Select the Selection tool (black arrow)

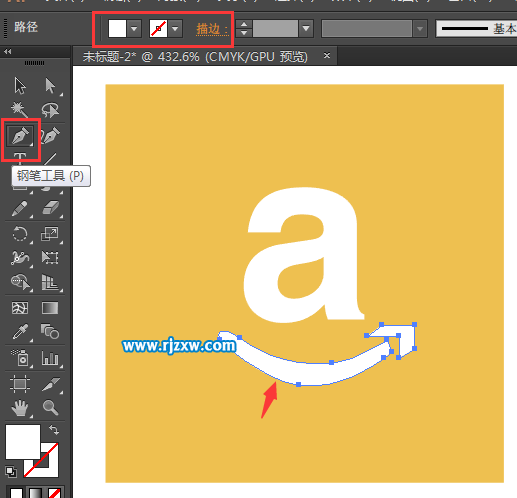pyautogui.click(x=20, y=86)
